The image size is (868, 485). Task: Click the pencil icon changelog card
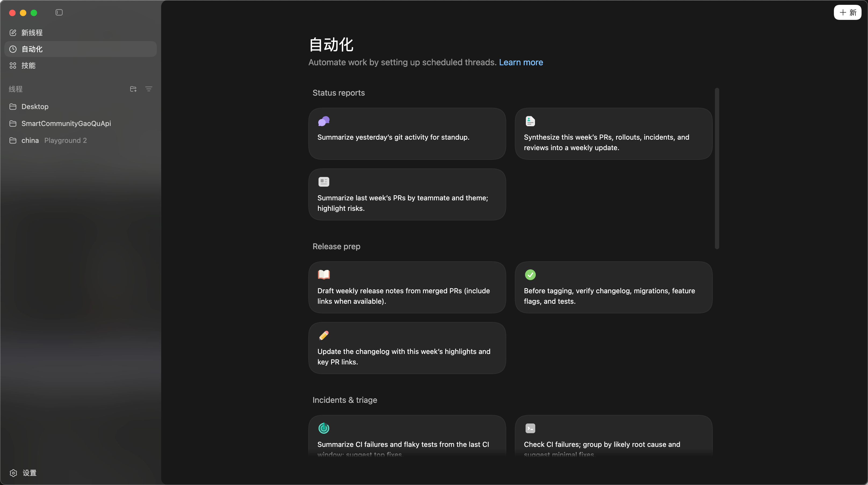click(x=323, y=335)
